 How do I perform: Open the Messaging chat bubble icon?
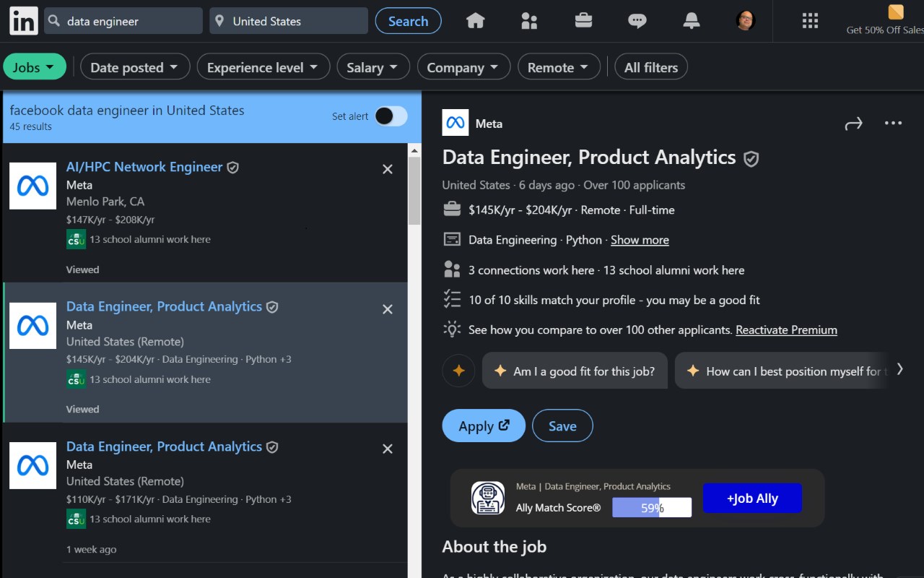coord(637,21)
